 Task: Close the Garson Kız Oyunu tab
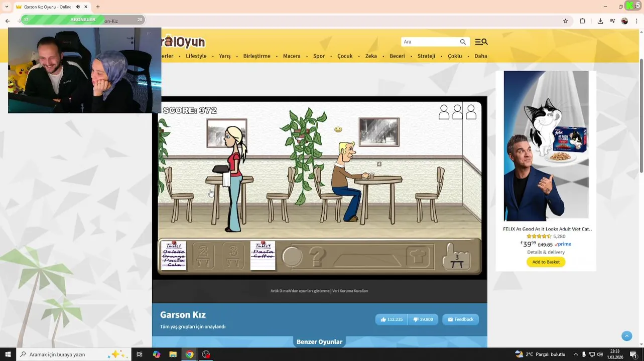click(86, 7)
